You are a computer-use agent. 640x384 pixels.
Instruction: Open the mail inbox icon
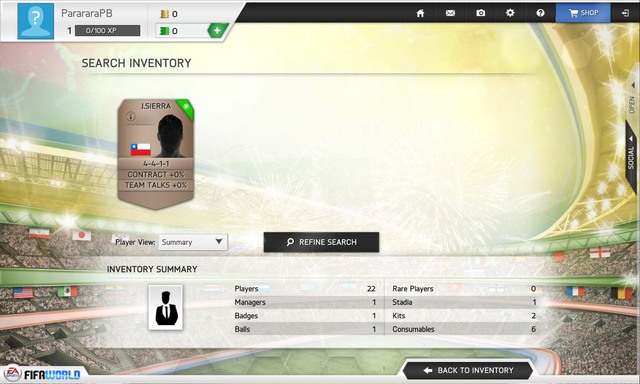tap(450, 13)
